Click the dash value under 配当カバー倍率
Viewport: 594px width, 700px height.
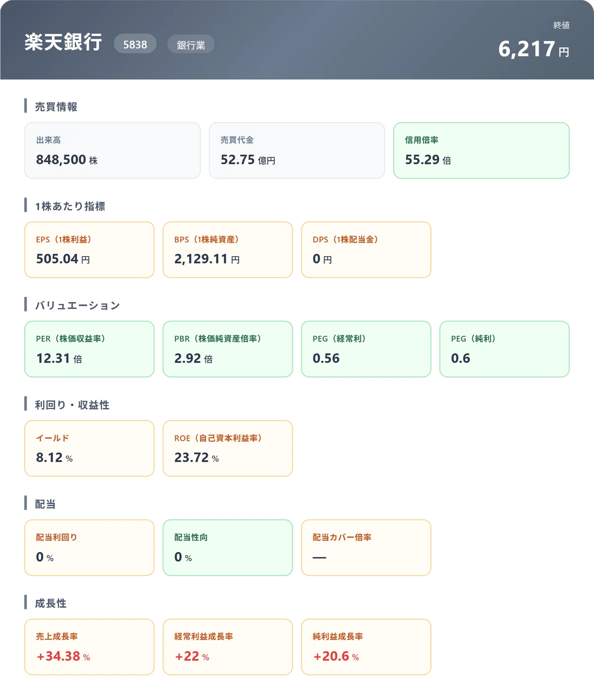(320, 558)
